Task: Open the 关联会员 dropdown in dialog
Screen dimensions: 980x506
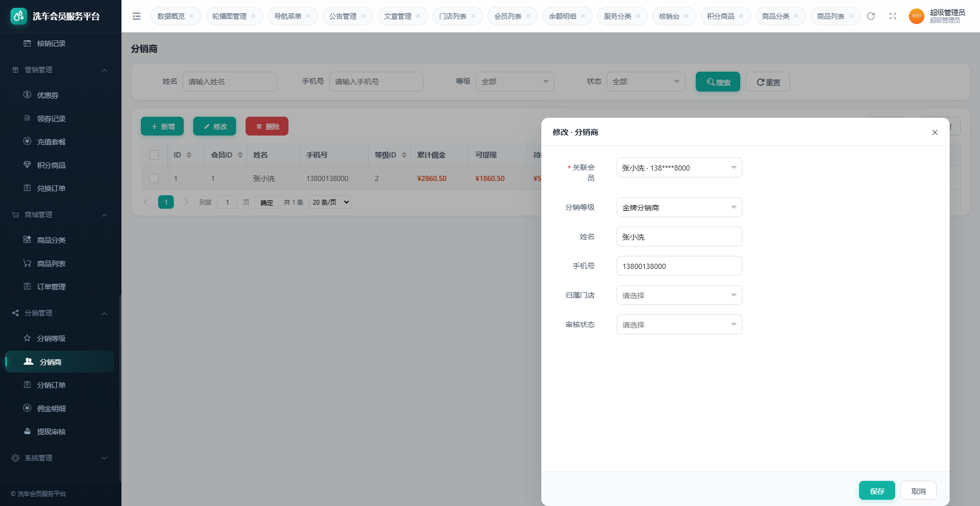Action: pos(679,167)
